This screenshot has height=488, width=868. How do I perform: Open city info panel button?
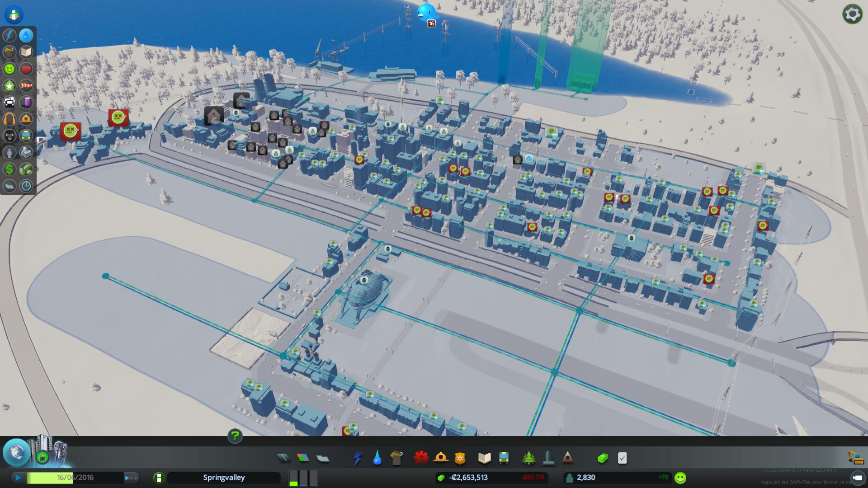pyautogui.click(x=159, y=478)
